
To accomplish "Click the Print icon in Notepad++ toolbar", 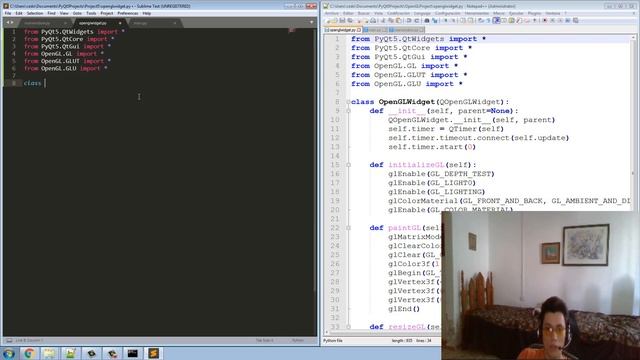I will (373, 20).
